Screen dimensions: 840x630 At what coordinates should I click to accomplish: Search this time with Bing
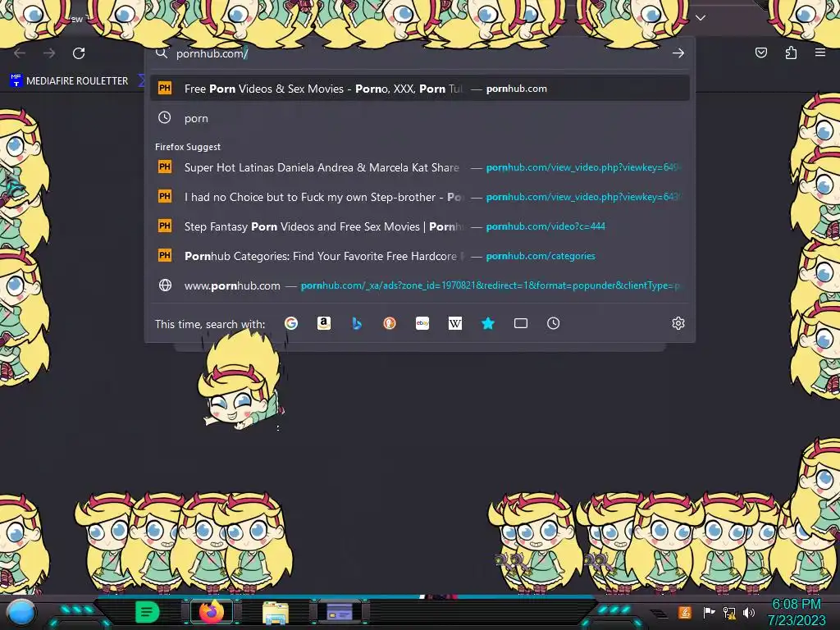[357, 323]
